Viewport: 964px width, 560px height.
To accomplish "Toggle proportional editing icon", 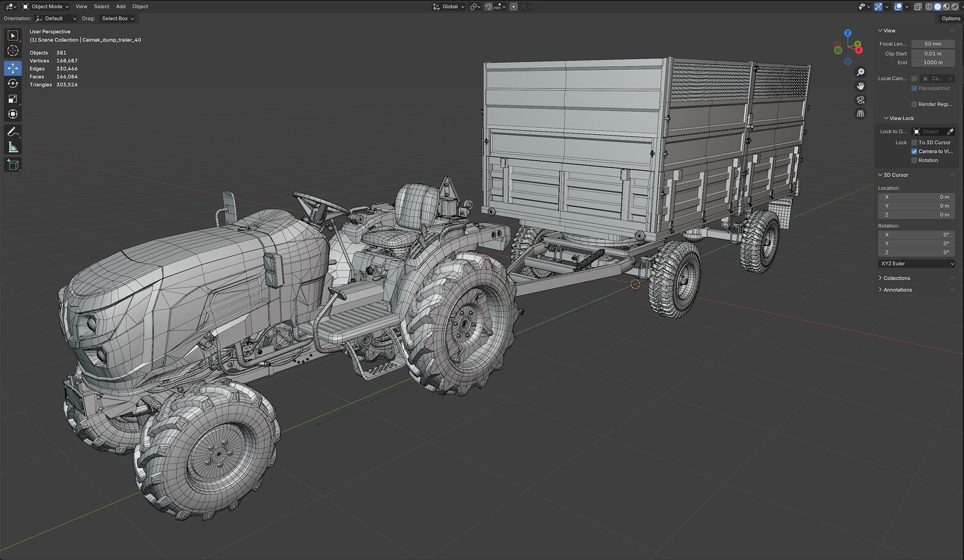I will (513, 6).
